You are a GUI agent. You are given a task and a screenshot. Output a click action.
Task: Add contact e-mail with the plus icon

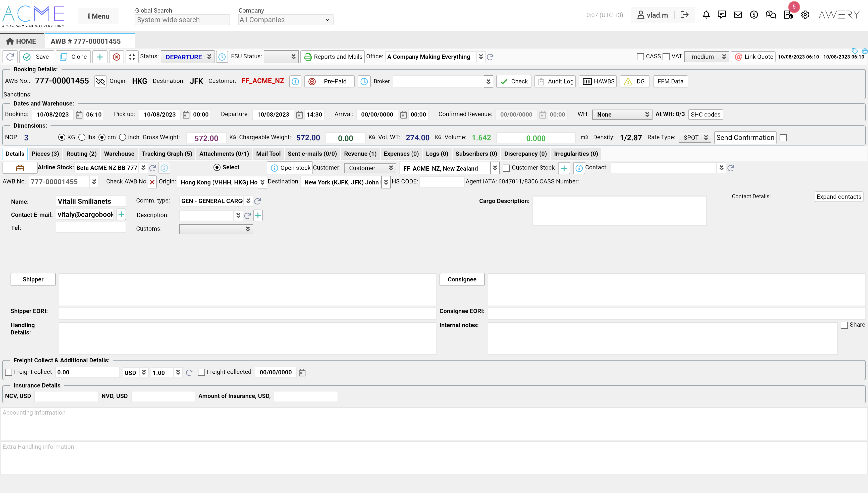point(121,214)
